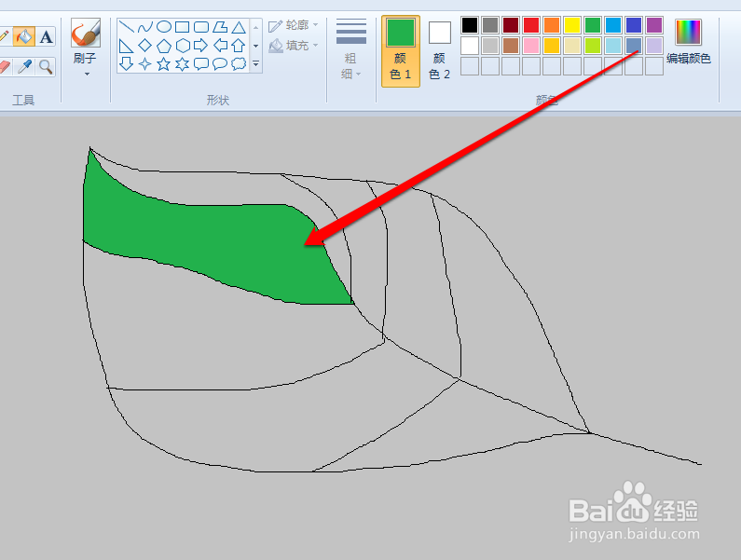Pick the orange color swatch

[552, 25]
